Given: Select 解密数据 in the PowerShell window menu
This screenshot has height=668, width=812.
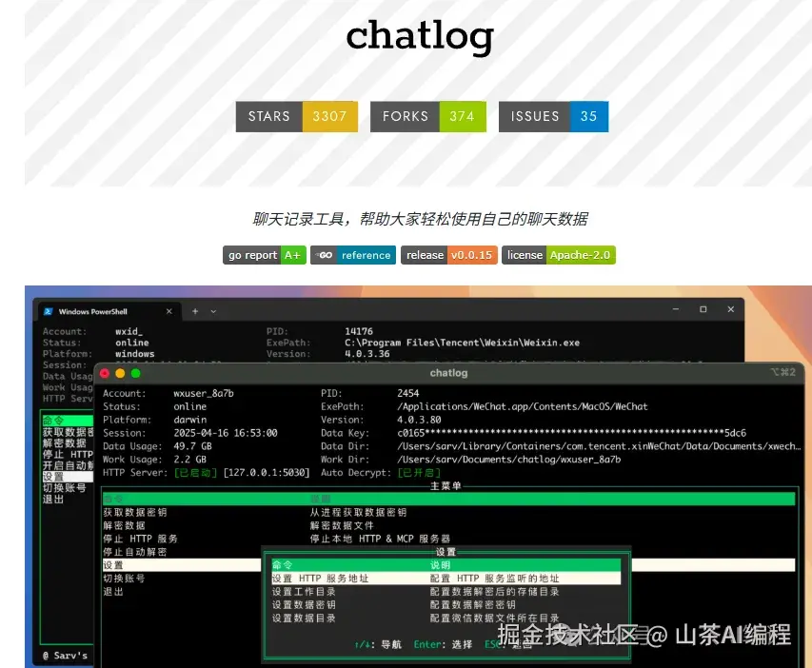Looking at the screenshot, I should (x=64, y=443).
